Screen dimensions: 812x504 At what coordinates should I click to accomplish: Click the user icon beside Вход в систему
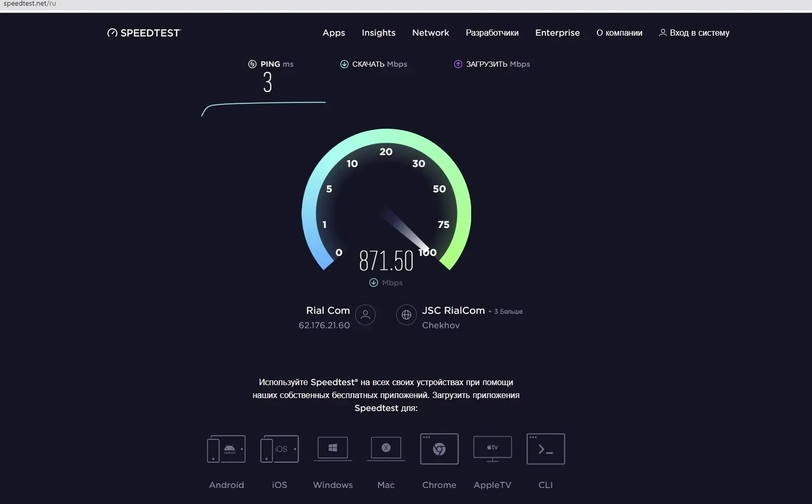pyautogui.click(x=663, y=33)
